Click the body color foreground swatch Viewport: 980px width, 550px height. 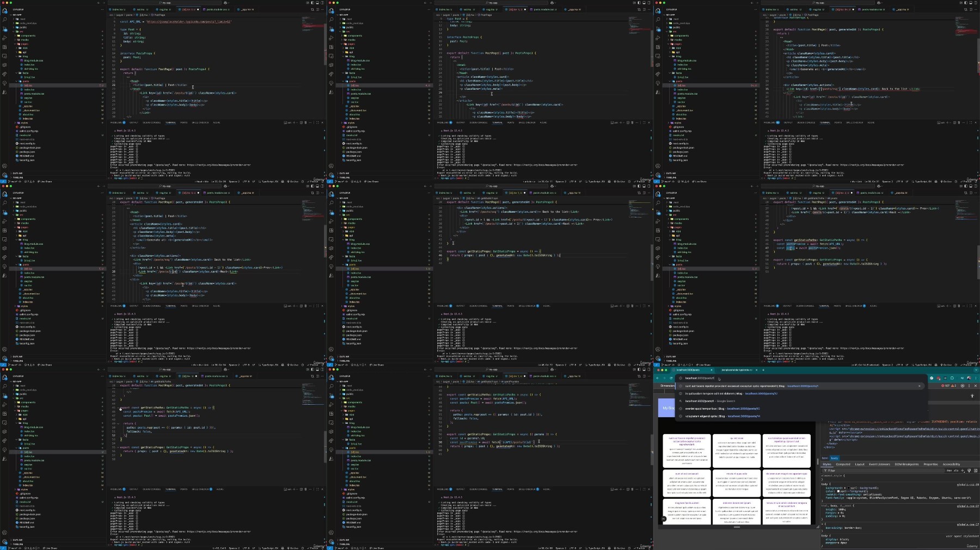point(838,491)
